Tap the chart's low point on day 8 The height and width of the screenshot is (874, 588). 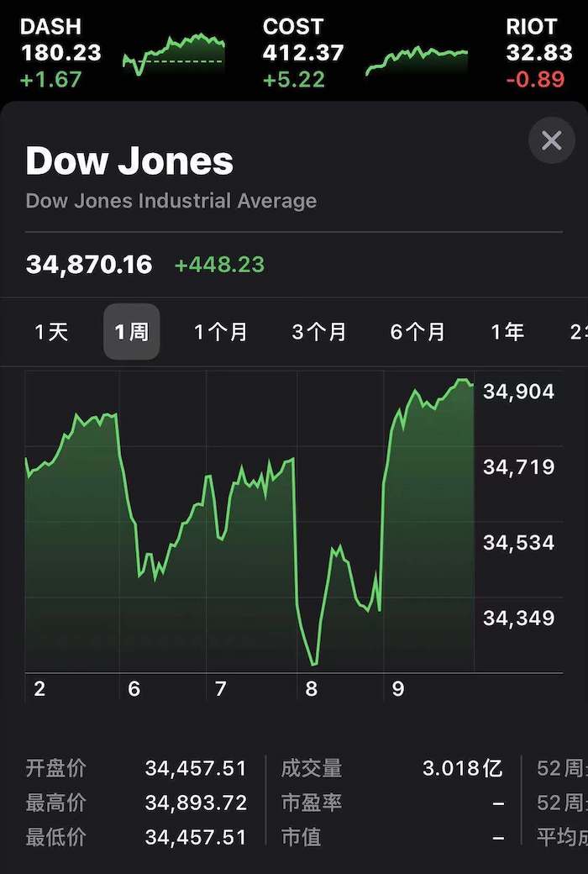pos(314,665)
